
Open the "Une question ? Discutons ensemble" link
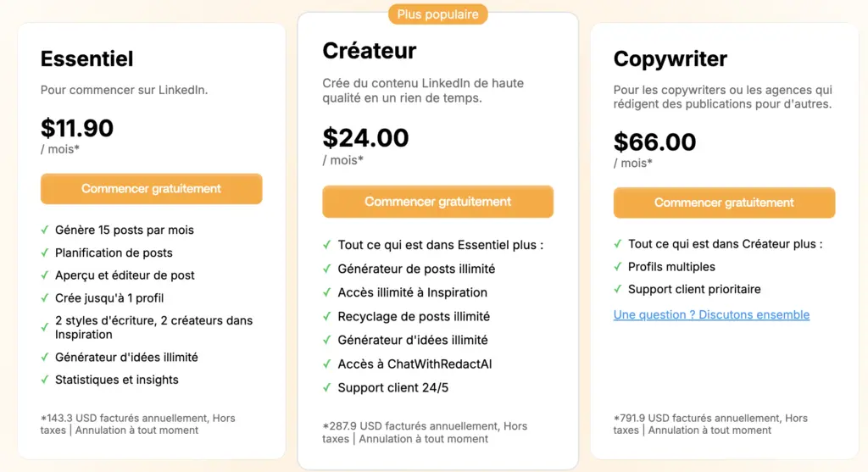tap(711, 315)
